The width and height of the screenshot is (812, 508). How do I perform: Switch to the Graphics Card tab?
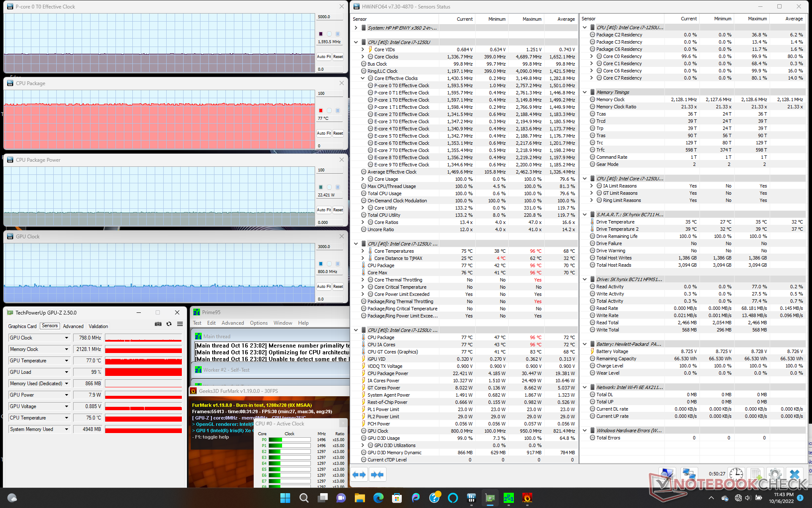(x=22, y=326)
